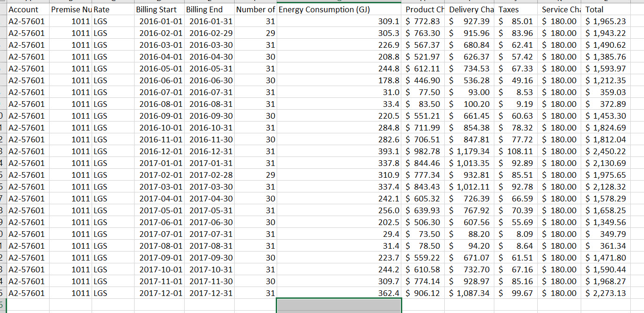The height and width of the screenshot is (313, 644).
Task: Select the Billing Start column header
Action: (x=156, y=9)
